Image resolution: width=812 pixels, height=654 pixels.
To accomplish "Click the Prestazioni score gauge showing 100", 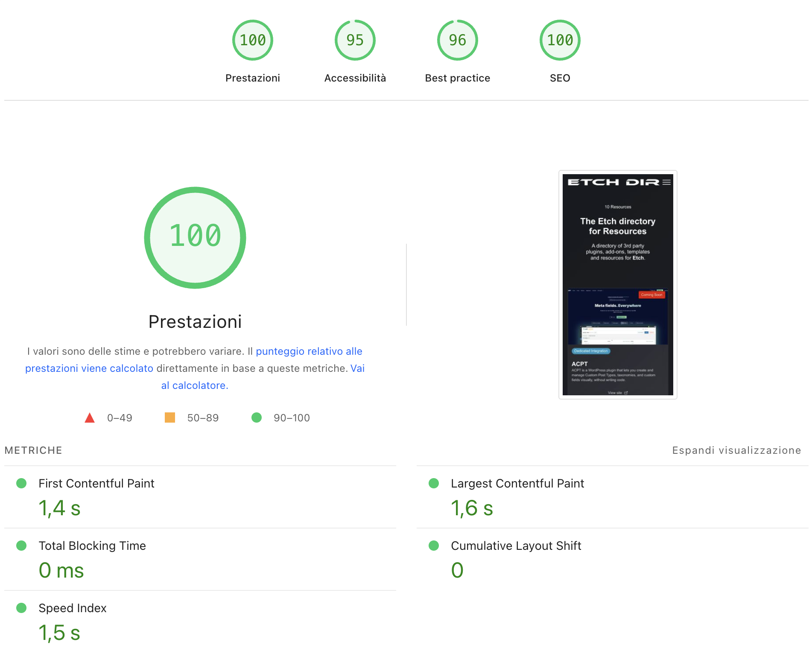I will pyautogui.click(x=252, y=40).
